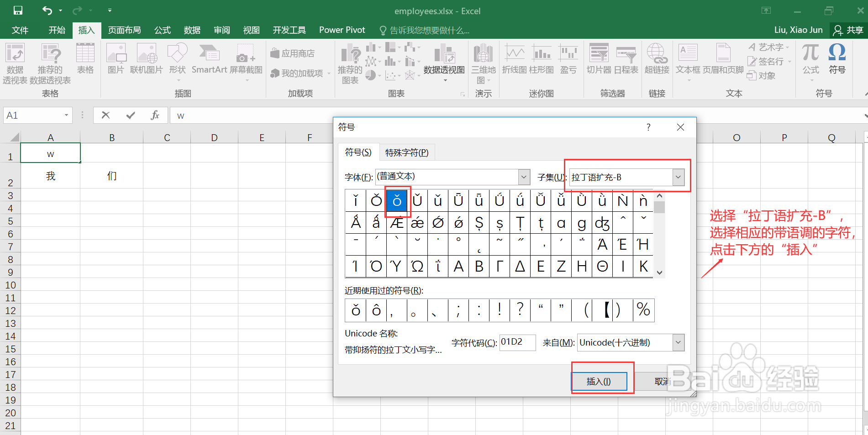The width and height of the screenshot is (868, 435).
Task: Open the App Store (应用商店) add-ins
Action: (293, 53)
